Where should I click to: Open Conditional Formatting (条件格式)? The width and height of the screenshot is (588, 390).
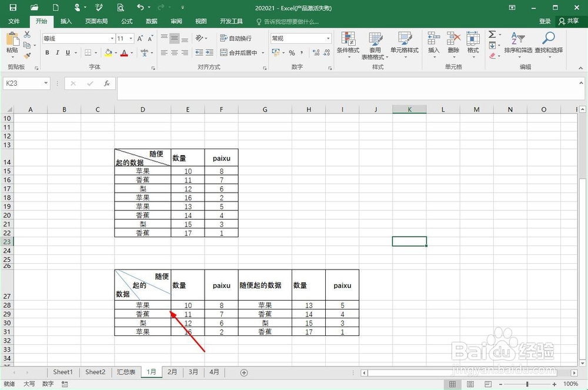348,45
